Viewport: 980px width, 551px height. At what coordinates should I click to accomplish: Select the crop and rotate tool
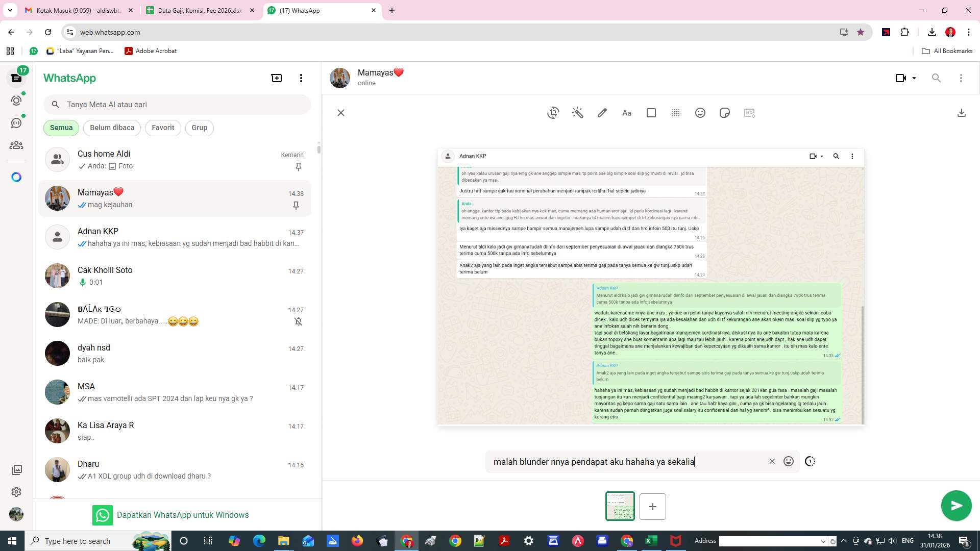tap(553, 112)
